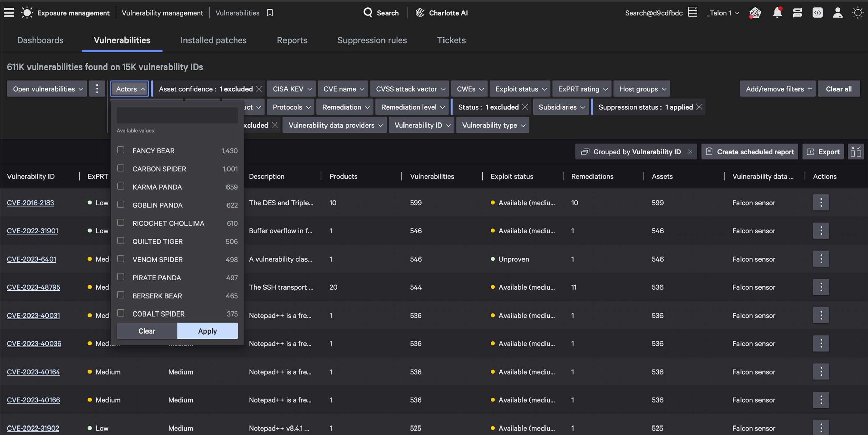Clear the Actors filter selections
This screenshot has height=435, width=868.
pos(147,331)
